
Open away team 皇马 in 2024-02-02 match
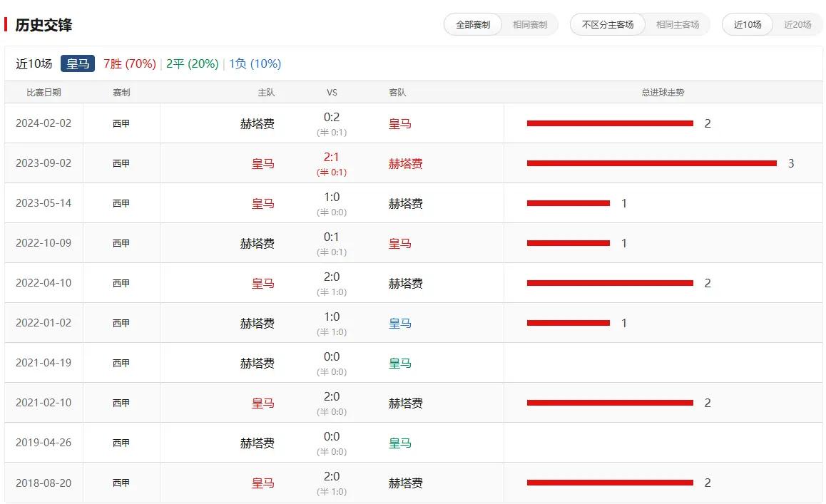pyautogui.click(x=400, y=124)
